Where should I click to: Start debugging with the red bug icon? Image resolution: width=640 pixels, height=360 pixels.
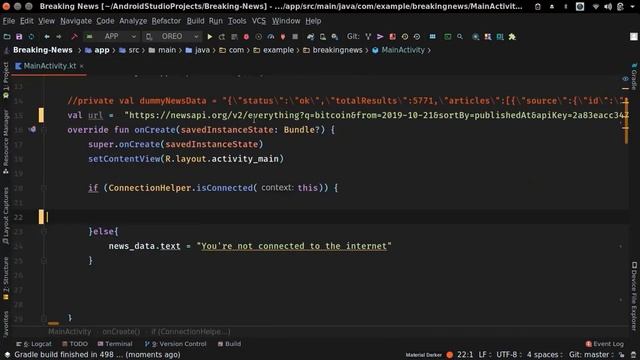pos(246,37)
